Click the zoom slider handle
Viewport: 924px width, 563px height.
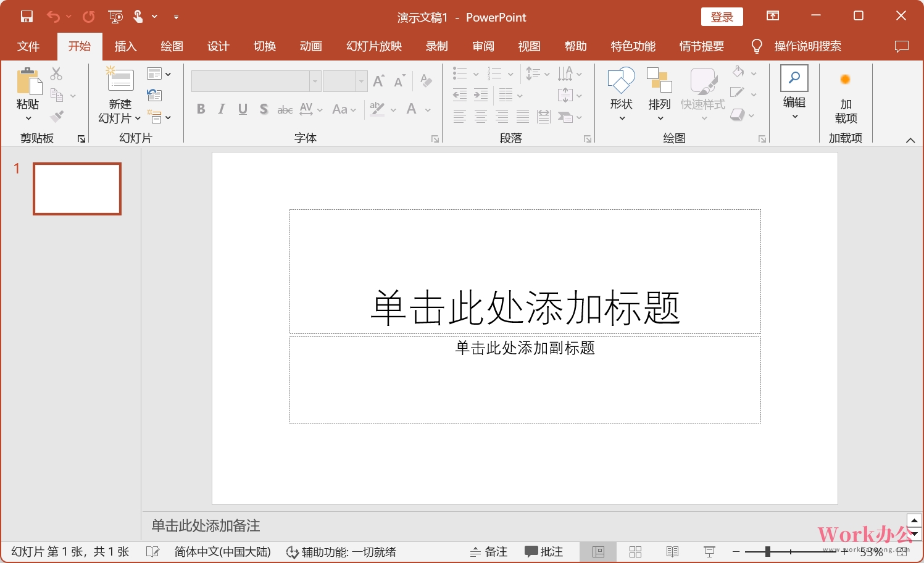[768, 551]
